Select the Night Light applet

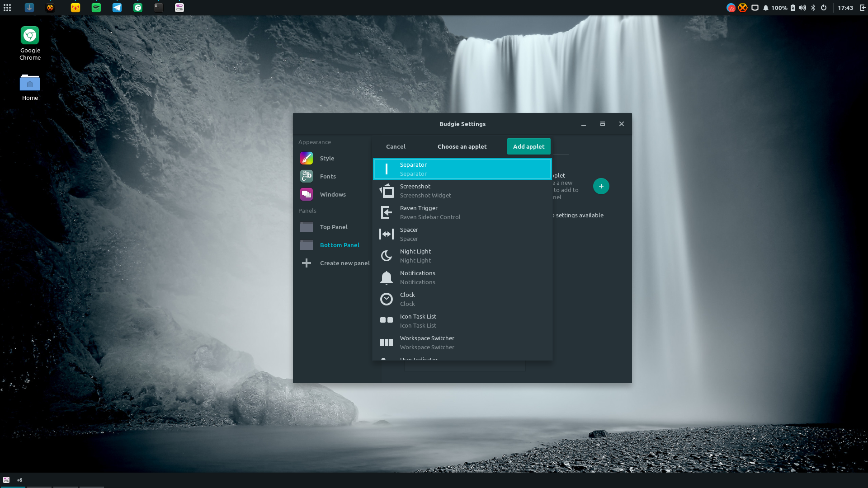462,256
